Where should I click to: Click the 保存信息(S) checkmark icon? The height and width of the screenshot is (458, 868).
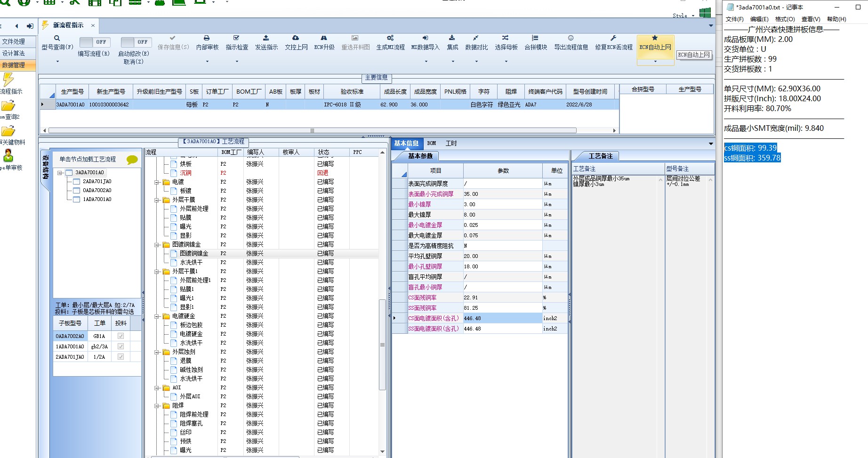pos(173,38)
